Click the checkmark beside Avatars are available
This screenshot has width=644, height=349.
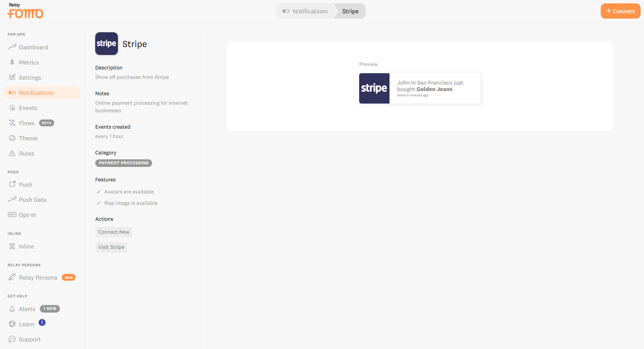99,192
